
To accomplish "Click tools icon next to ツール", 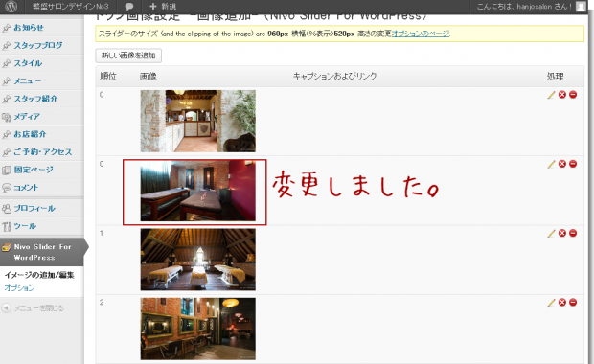I will click(7, 226).
